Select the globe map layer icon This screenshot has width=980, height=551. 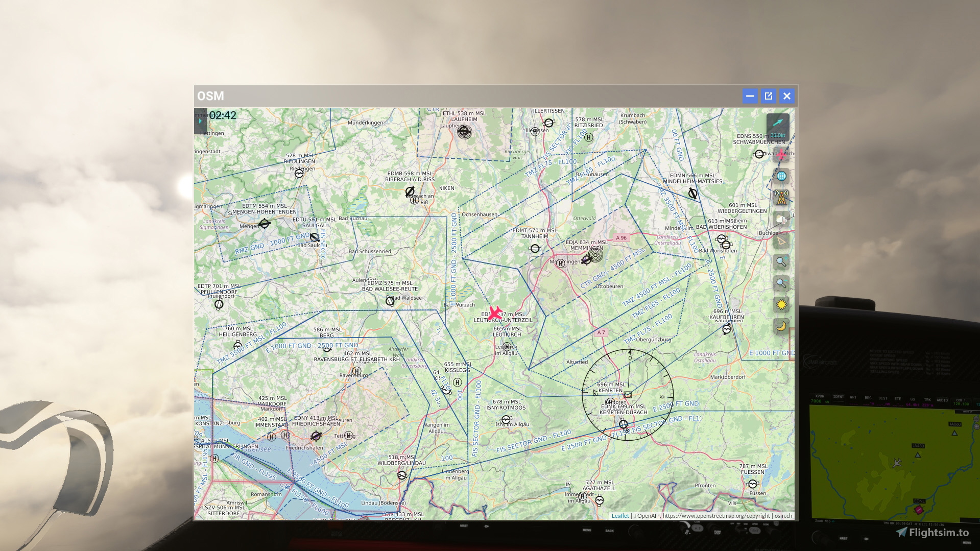tap(781, 175)
